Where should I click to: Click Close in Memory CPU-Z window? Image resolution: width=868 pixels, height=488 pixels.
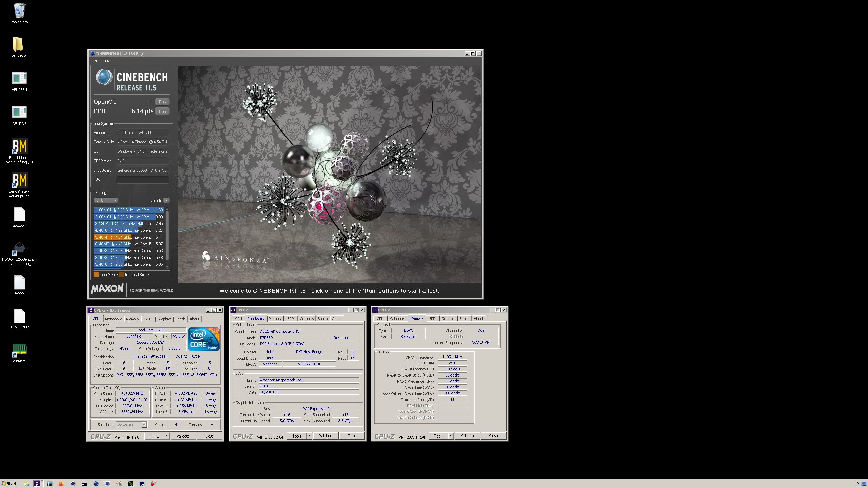493,436
